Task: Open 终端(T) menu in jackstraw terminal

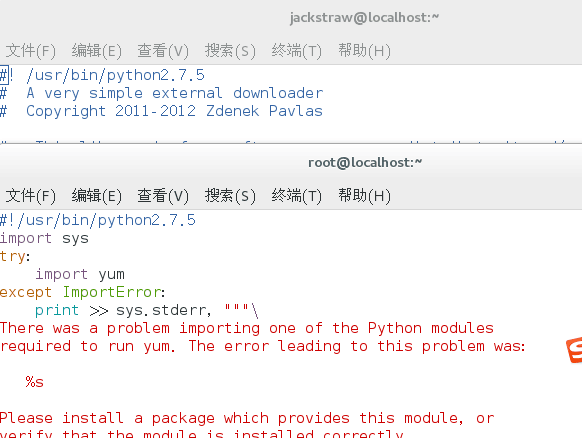Action: [296, 50]
